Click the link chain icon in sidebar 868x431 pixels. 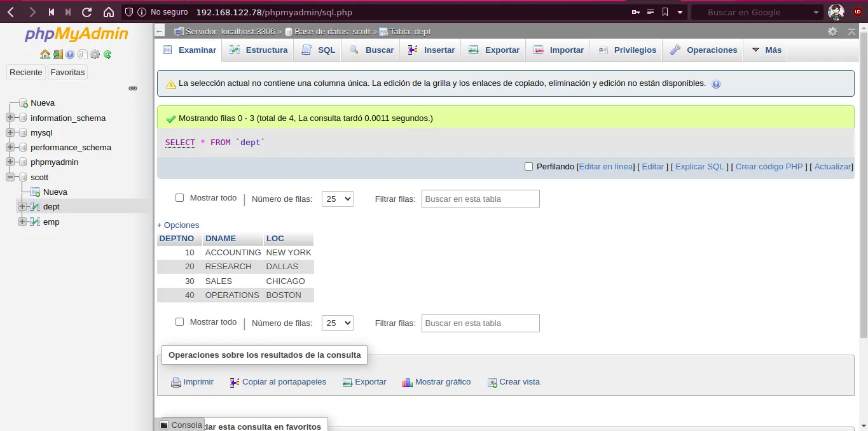(x=133, y=88)
